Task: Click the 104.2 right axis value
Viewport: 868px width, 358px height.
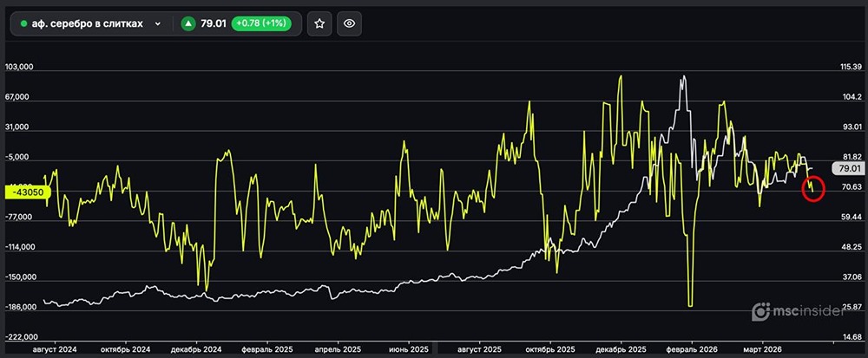Action: pos(852,97)
